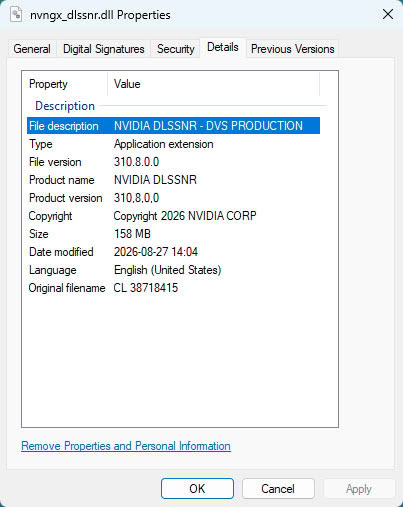403x507 pixels.
Task: Select the Language property label
Action: [x=53, y=270]
